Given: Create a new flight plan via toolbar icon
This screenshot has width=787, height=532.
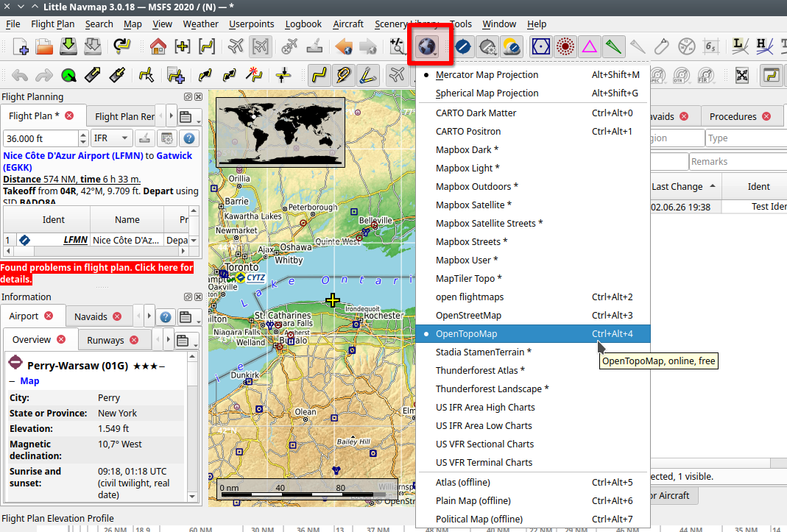Looking at the screenshot, I should [20, 46].
